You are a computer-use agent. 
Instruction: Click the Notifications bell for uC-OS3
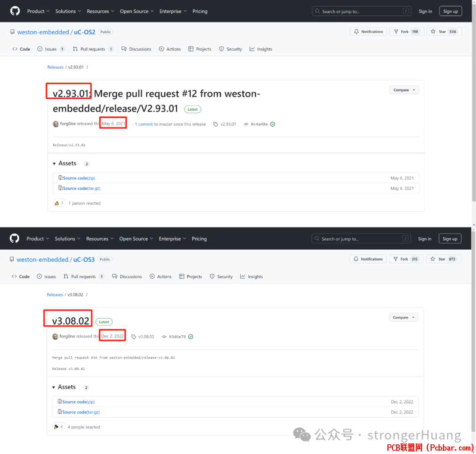368,259
